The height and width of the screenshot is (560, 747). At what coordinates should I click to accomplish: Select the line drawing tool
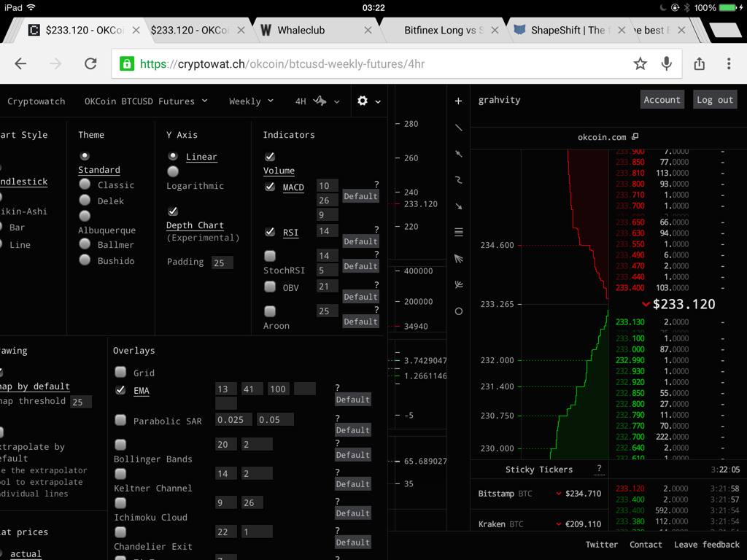458,128
